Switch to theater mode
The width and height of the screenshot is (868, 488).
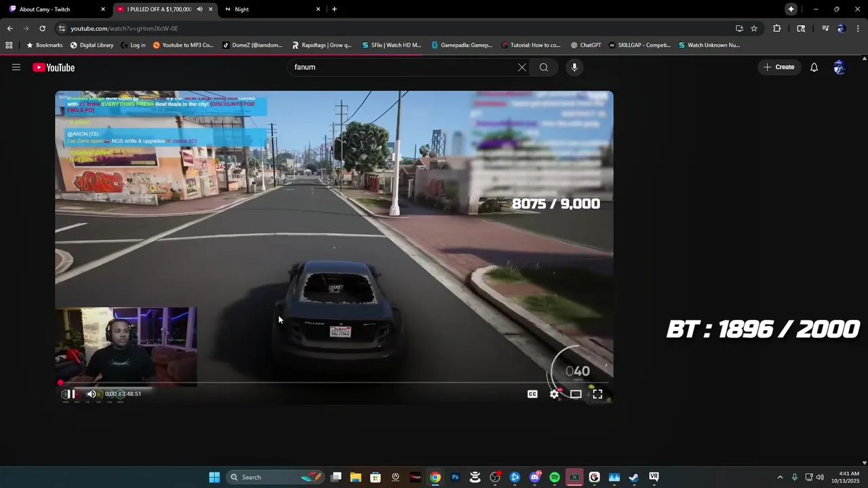(x=576, y=394)
